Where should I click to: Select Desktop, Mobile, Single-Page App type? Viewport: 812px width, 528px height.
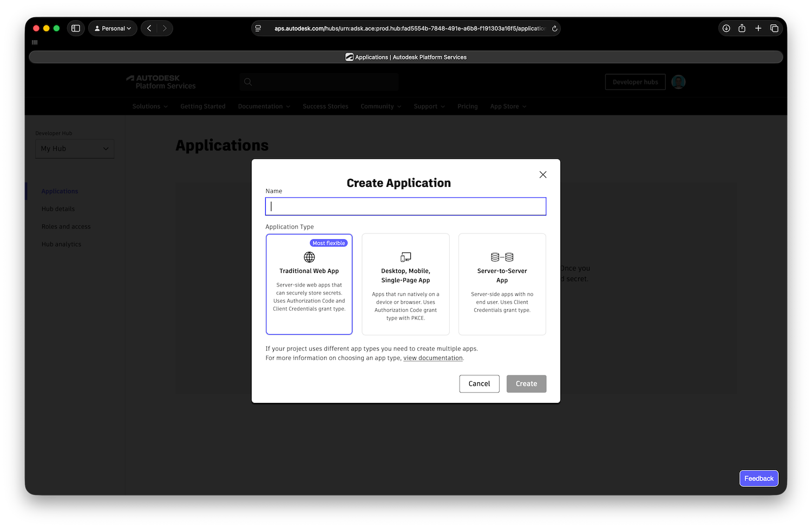point(405,284)
